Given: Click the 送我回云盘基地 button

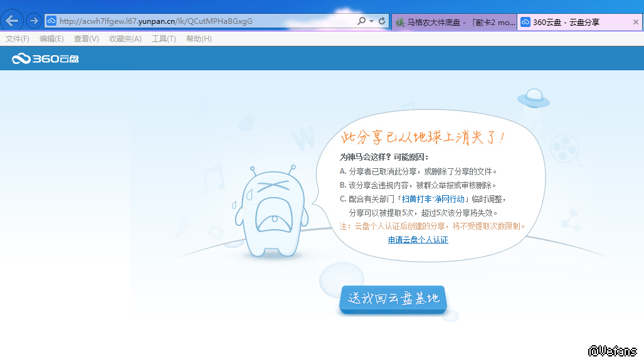Looking at the screenshot, I should click(x=393, y=299).
